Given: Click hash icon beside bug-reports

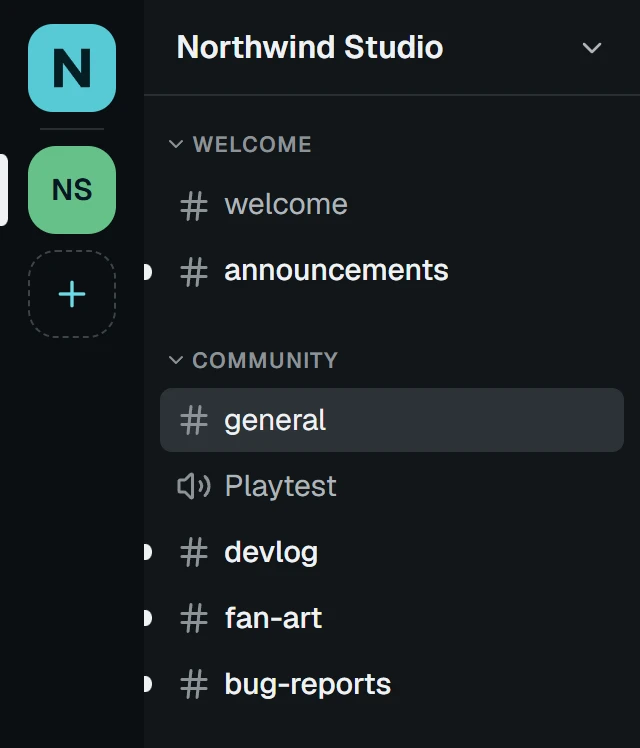Looking at the screenshot, I should point(194,684).
